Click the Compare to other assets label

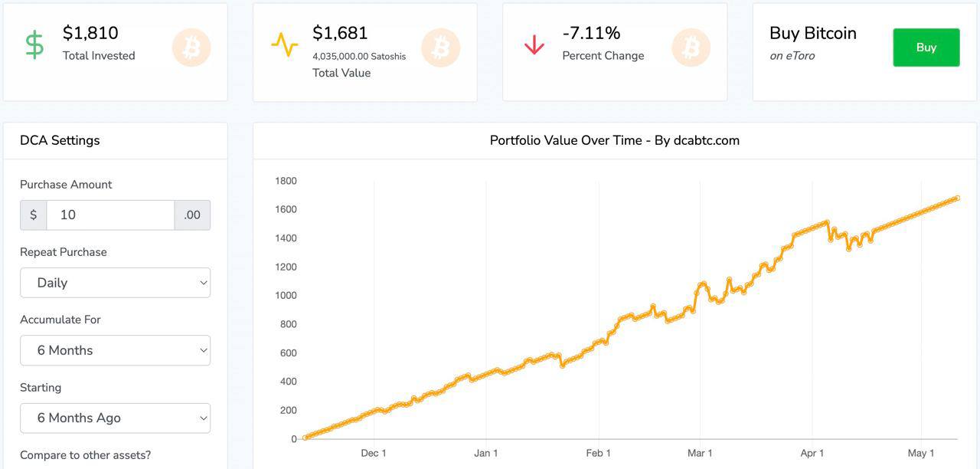pyautogui.click(x=86, y=455)
